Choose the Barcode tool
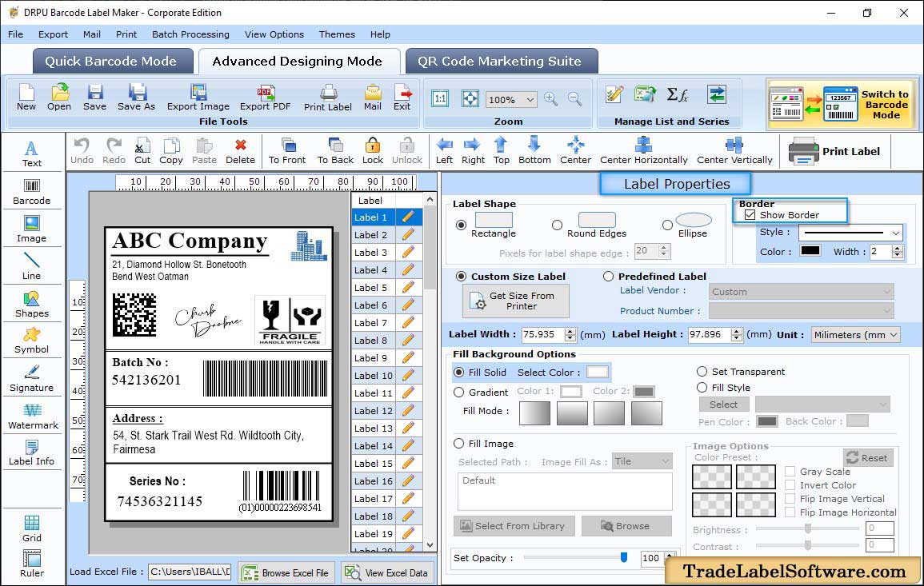The image size is (924, 586). 32,192
